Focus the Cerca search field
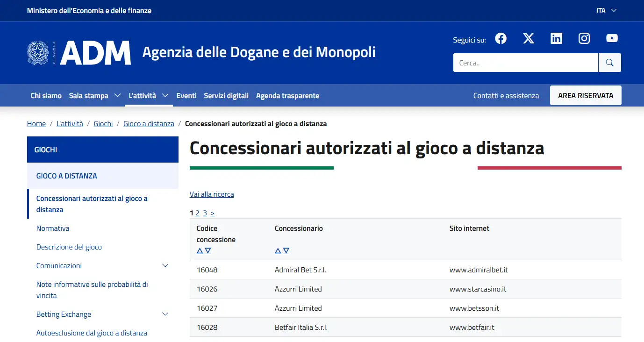 click(526, 63)
